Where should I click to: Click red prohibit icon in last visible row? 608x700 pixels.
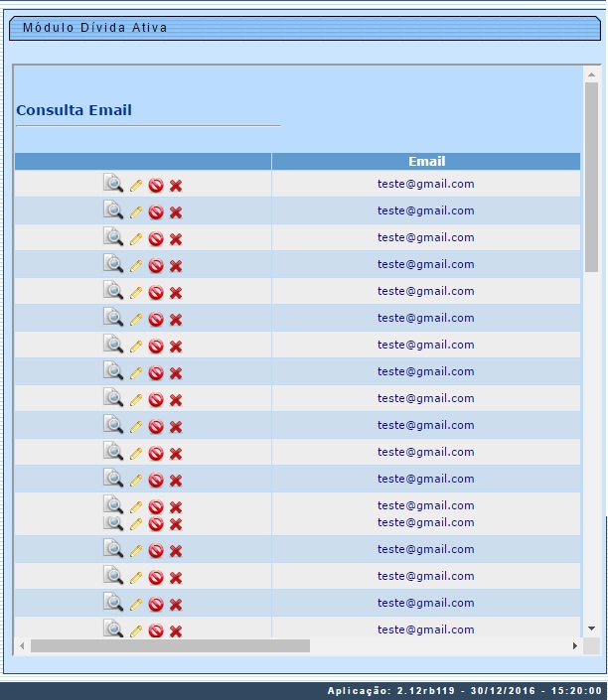click(156, 630)
